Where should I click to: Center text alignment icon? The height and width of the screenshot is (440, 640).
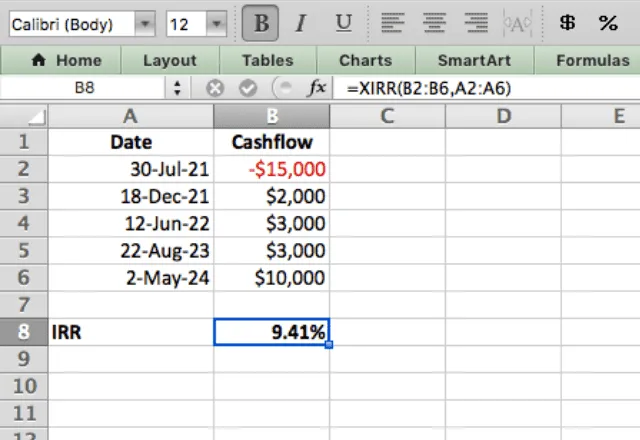434,23
